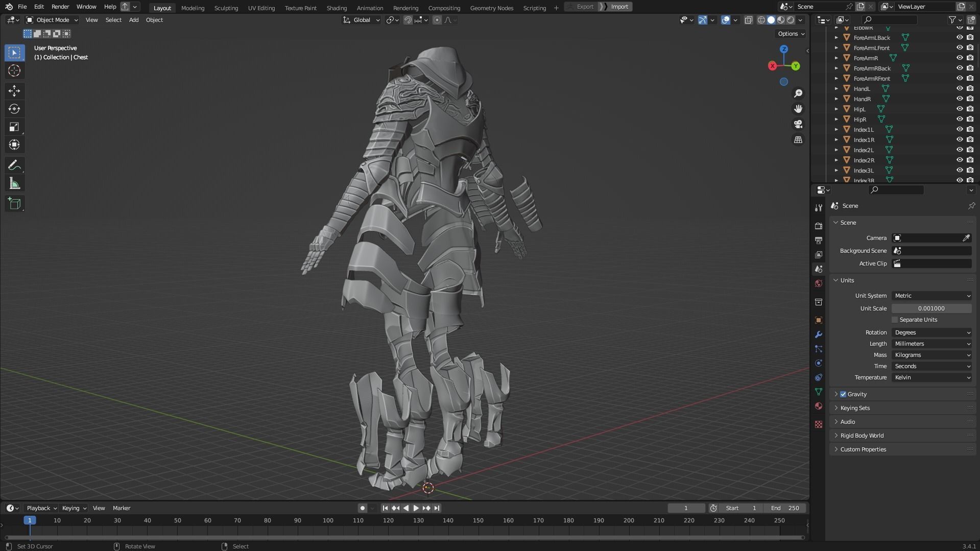980x551 pixels.
Task: Toggle the Gravity checkbox
Action: click(x=843, y=394)
